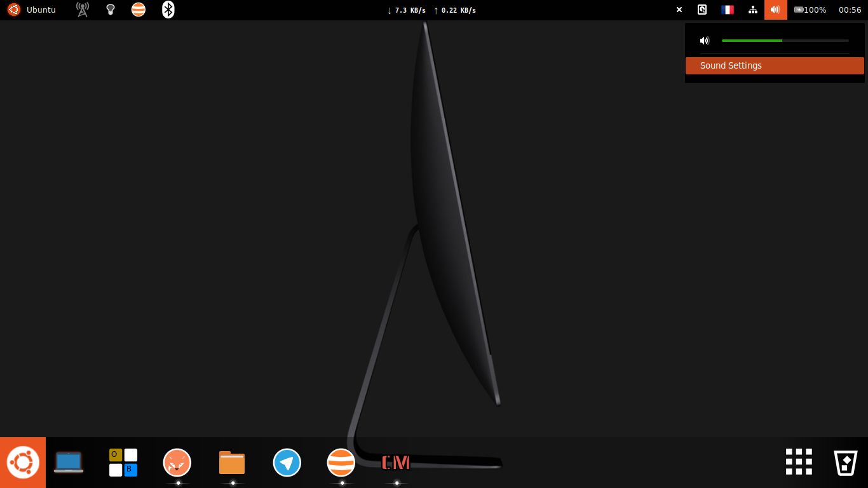Open Sound Settings from the menu
This screenshot has width=868, height=488.
pos(775,65)
